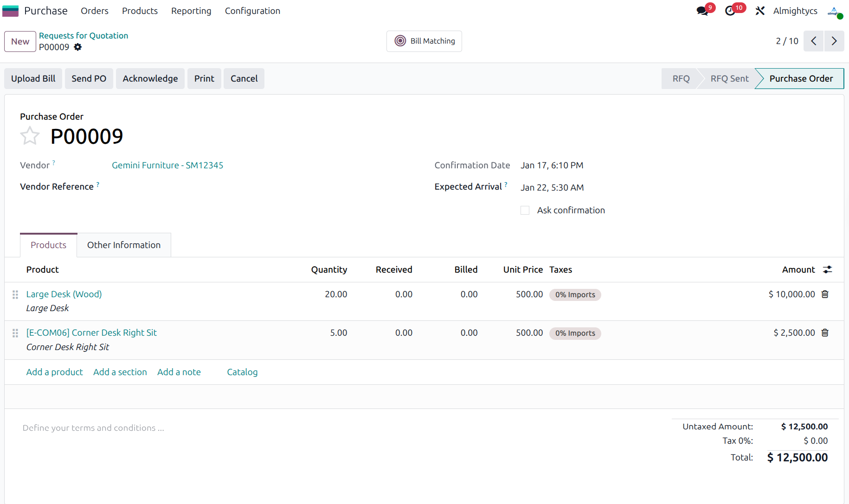Click the $ 10,000.00 amount cell

point(791,294)
